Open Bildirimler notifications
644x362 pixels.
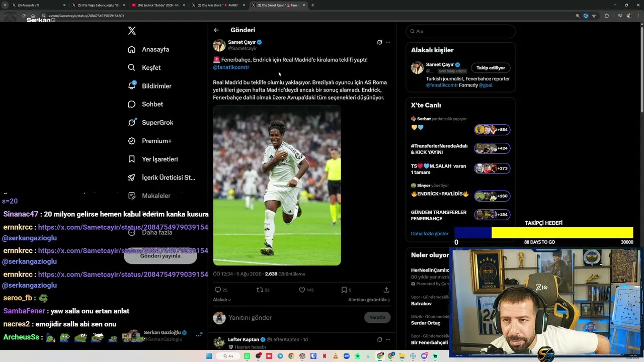click(149, 86)
